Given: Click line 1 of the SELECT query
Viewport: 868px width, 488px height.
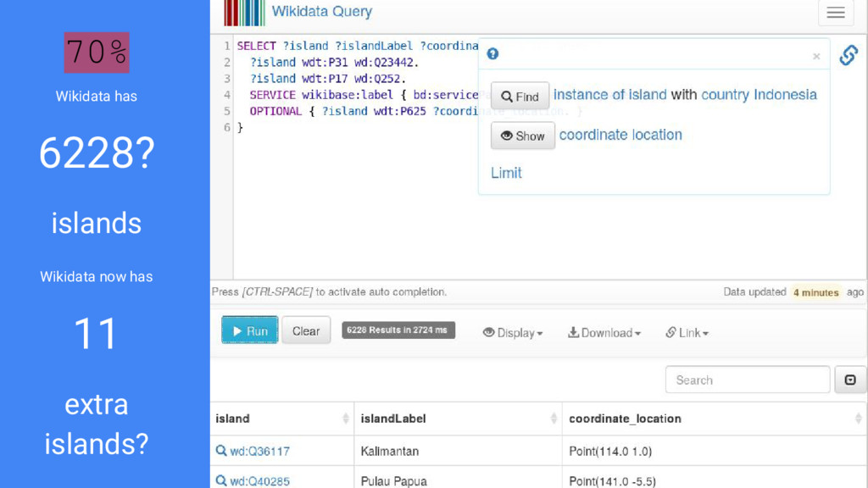Looking at the screenshot, I should (358, 46).
